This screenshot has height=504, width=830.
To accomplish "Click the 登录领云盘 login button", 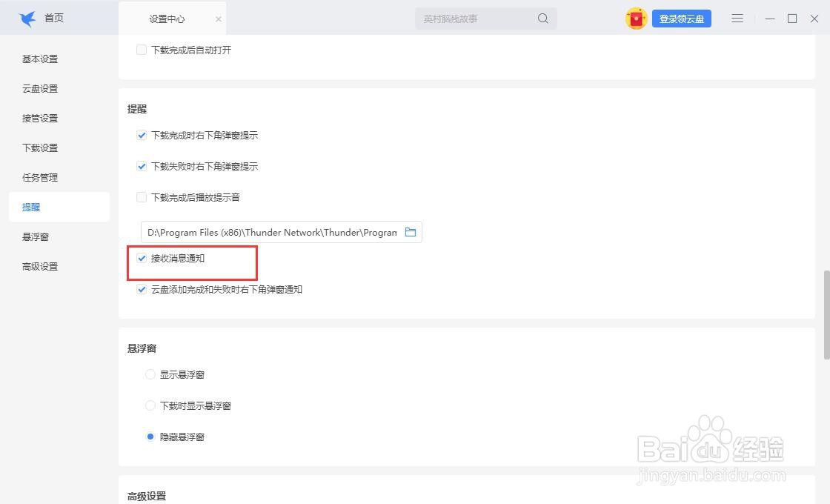I will click(681, 19).
